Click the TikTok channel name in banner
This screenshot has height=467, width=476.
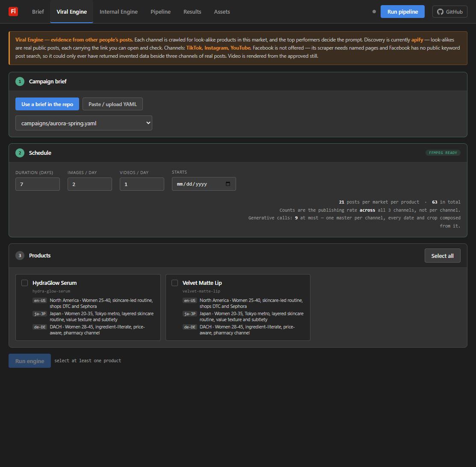click(x=194, y=47)
